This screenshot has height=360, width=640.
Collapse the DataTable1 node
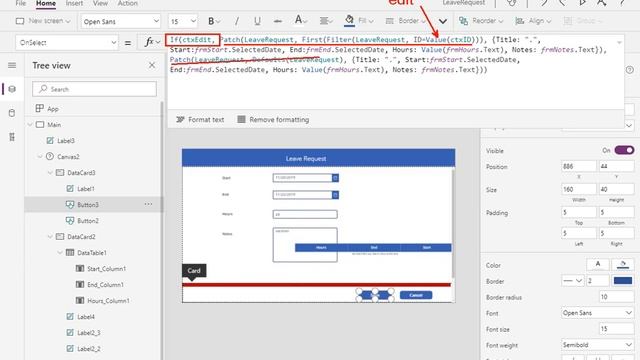click(60, 253)
